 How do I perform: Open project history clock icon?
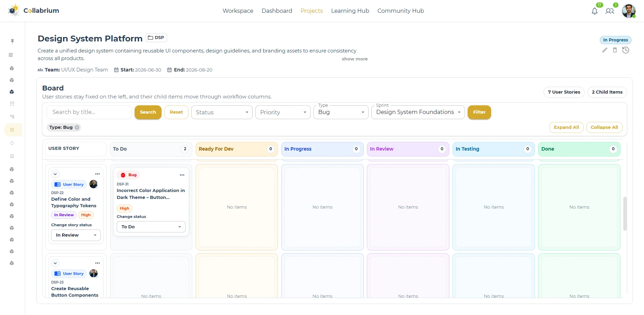pos(626,50)
